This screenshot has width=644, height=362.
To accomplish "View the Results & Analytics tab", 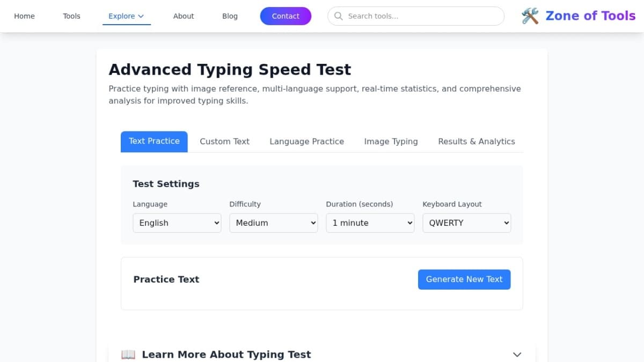I will click(476, 141).
